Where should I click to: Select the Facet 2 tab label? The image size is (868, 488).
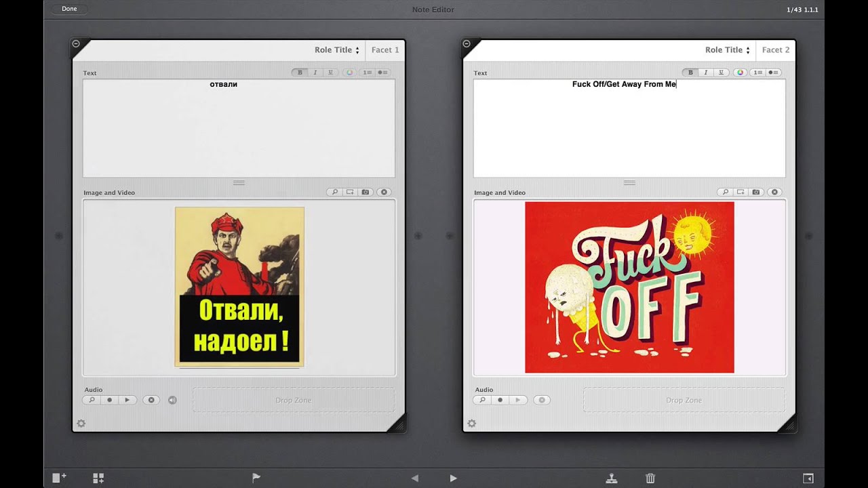(x=776, y=50)
